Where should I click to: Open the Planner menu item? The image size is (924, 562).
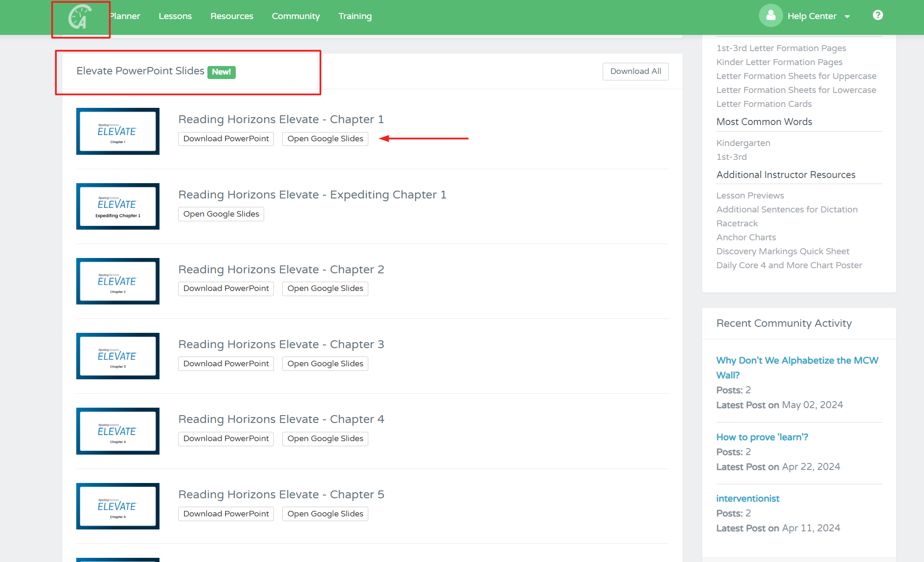[124, 16]
